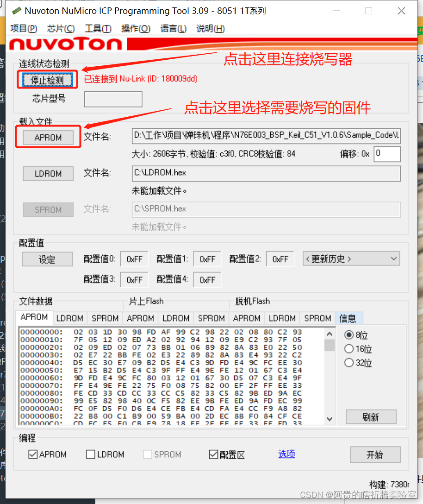Open the 语言(L) menu
This screenshot has width=423, height=504.
point(174,28)
